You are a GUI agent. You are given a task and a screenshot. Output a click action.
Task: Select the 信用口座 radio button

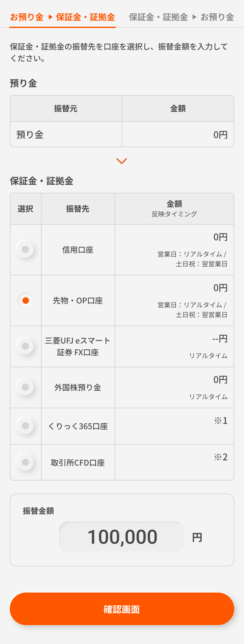click(x=25, y=249)
